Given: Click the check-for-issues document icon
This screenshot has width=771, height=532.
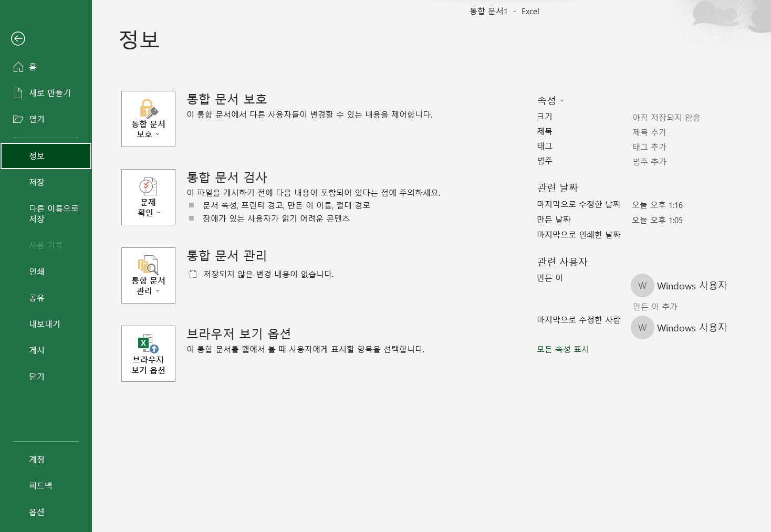Looking at the screenshot, I should pyautogui.click(x=148, y=186).
